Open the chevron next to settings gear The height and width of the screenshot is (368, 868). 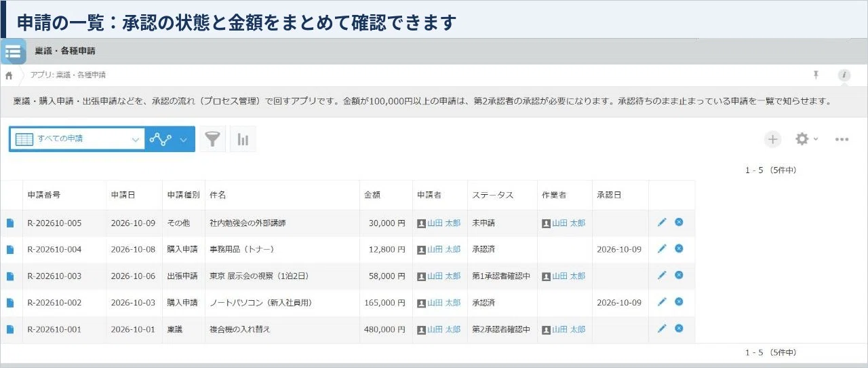coord(816,139)
